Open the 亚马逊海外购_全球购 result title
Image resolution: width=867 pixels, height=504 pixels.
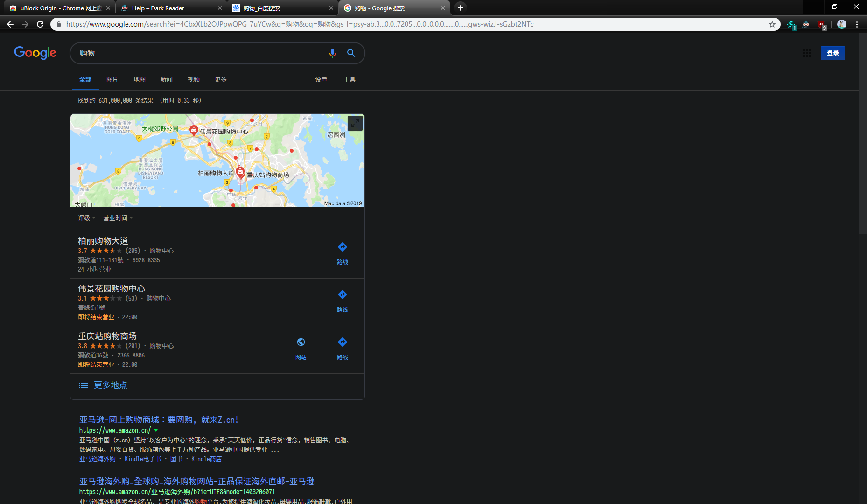click(196, 482)
